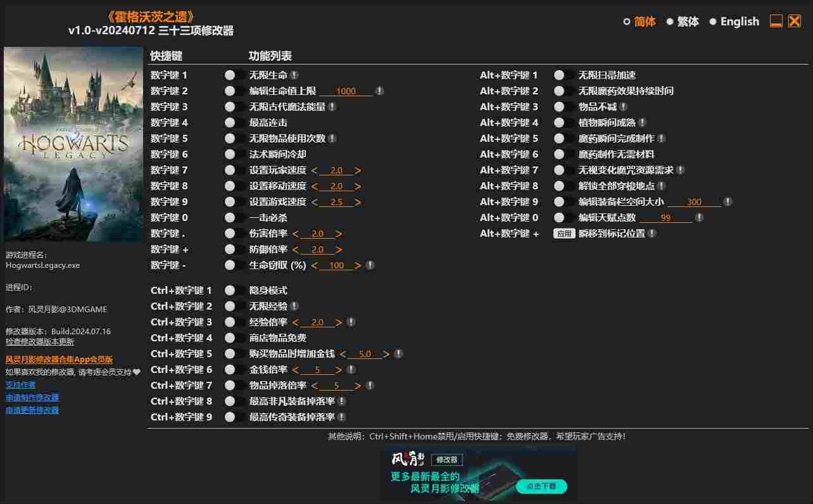The image size is (813, 504).
Task: Click the info icon next to 编辑生命值上限
Action: (x=379, y=91)
